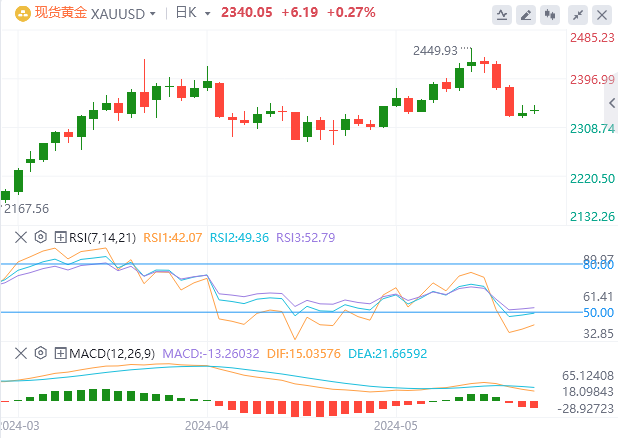Click the 2024-04 date axis marker
Viewport: 618px width, 438px height.
tap(207, 426)
